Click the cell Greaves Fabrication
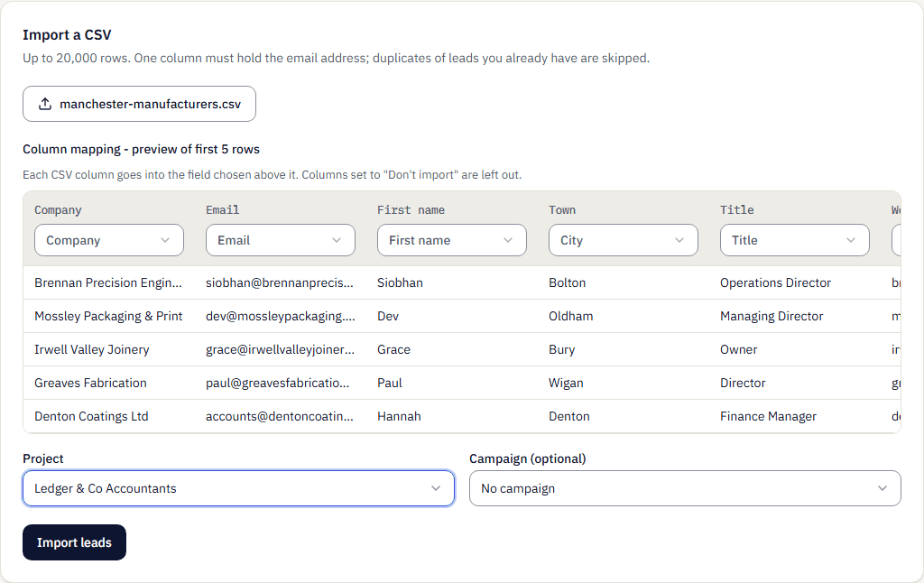The height and width of the screenshot is (583, 924). 90,383
